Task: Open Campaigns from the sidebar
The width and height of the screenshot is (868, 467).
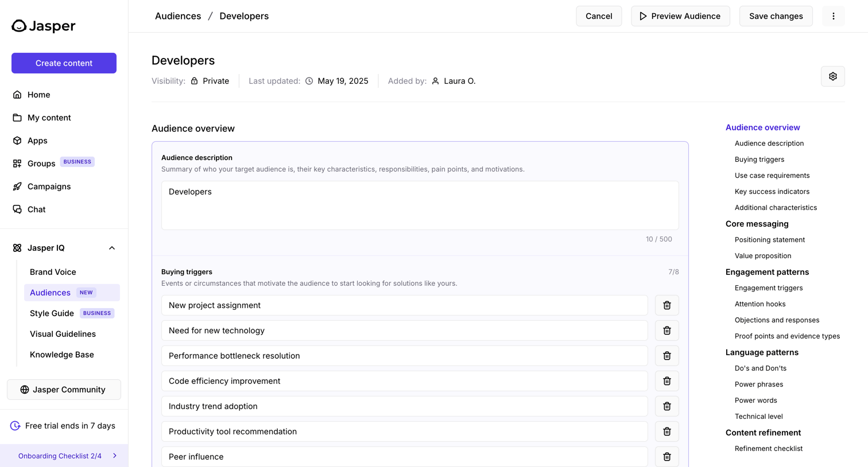Action: click(x=49, y=186)
